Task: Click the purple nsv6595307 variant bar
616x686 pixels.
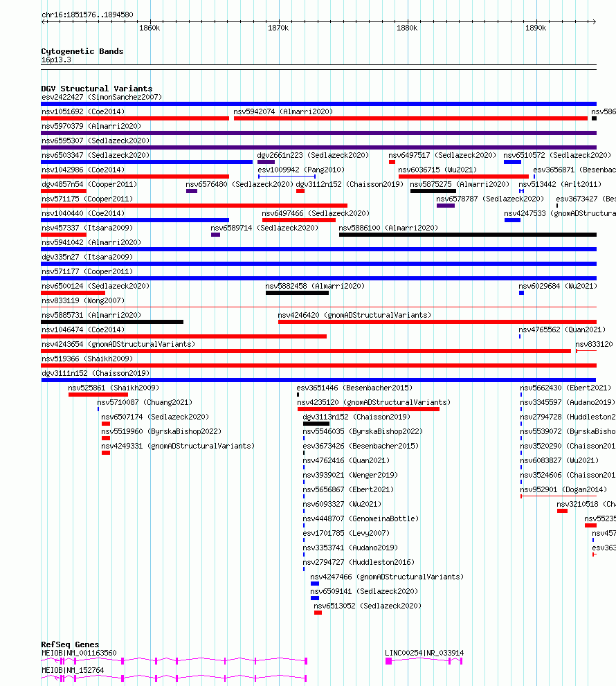Action: (x=318, y=147)
